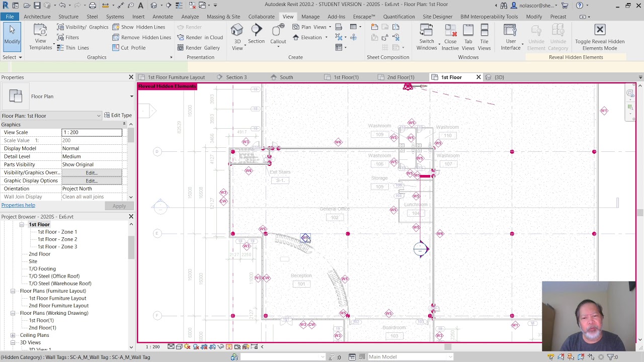Select T/O Footing in Project Browser
The width and height of the screenshot is (644, 362).
(x=42, y=269)
